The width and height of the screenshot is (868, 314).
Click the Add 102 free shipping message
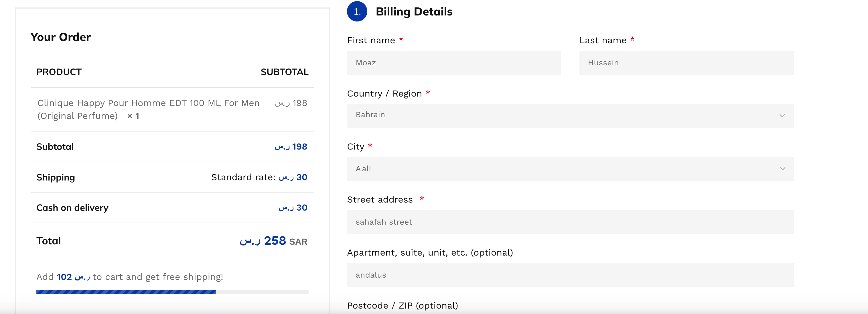(x=130, y=277)
